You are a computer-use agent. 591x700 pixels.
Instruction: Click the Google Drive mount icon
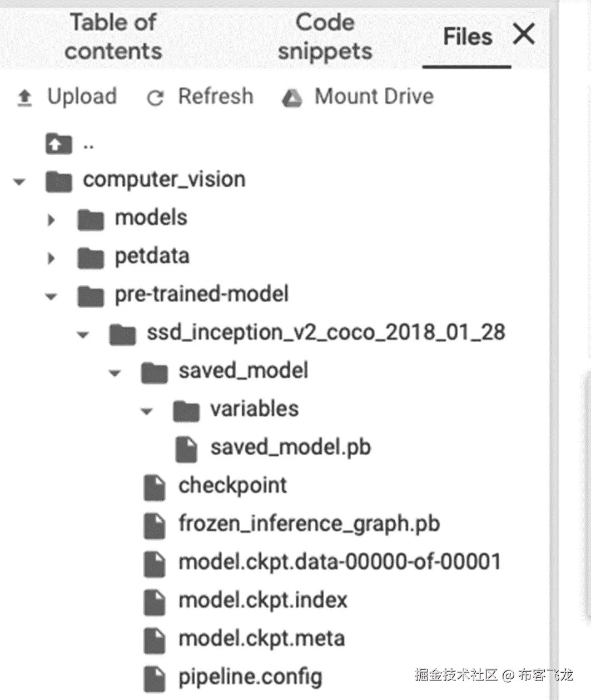point(292,98)
